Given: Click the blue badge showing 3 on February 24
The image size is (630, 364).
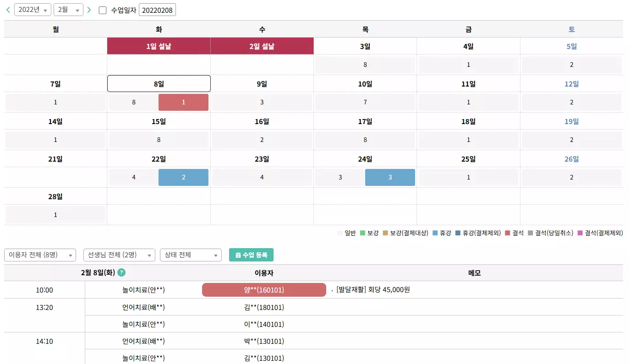Looking at the screenshot, I should pyautogui.click(x=390, y=177).
